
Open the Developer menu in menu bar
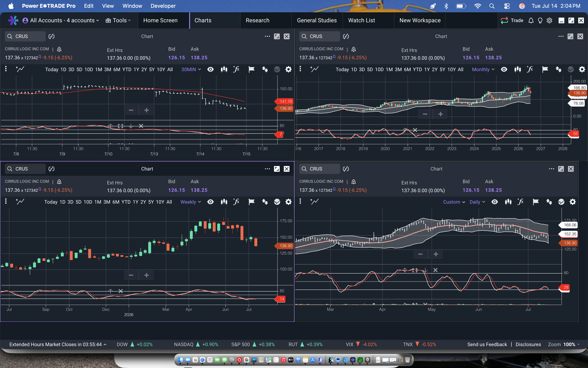coord(163,6)
